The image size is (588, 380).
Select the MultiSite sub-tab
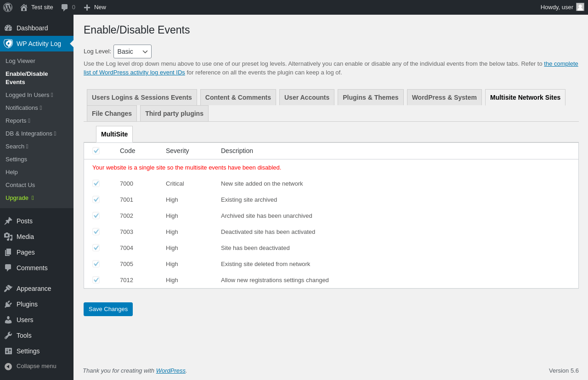coord(114,134)
